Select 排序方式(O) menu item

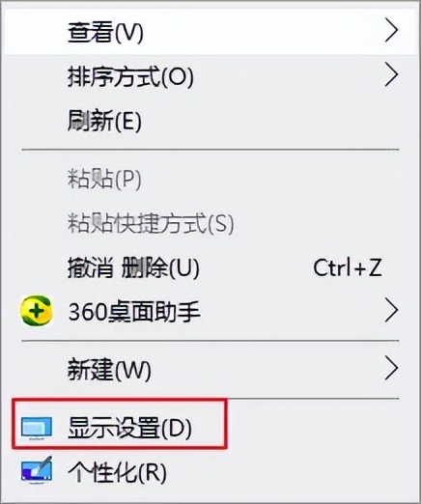click(210, 76)
